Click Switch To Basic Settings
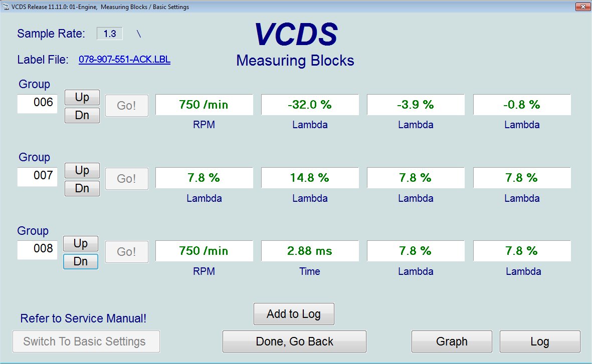 [86, 341]
